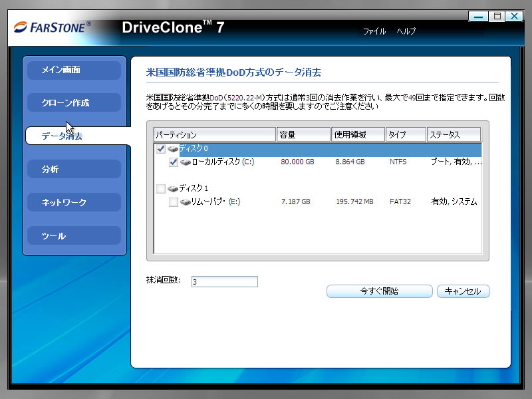Sort by the 容量 column header
The height and width of the screenshot is (399, 532).
click(304, 135)
